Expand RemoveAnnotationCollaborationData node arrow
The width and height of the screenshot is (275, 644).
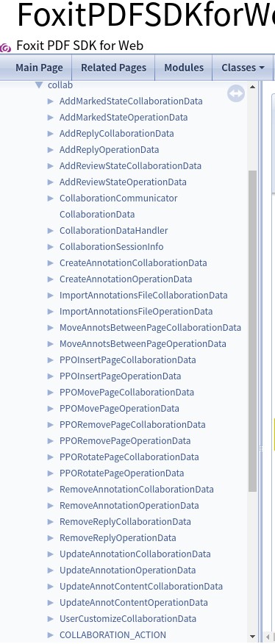[x=51, y=490]
